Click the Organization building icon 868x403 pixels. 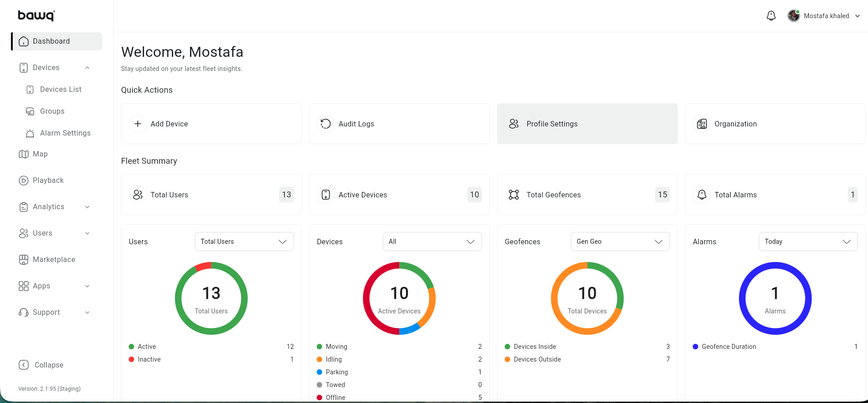tap(702, 124)
